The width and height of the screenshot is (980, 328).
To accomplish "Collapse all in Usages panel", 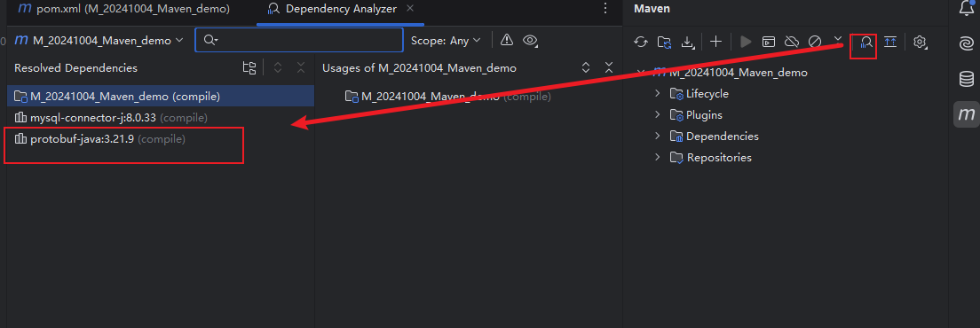I will pos(609,68).
